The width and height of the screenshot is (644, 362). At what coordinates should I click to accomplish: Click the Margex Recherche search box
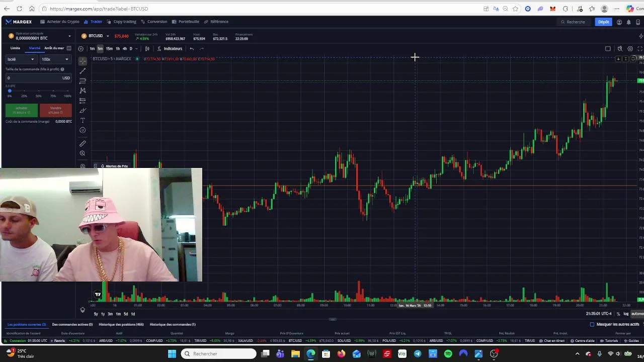[x=574, y=22]
